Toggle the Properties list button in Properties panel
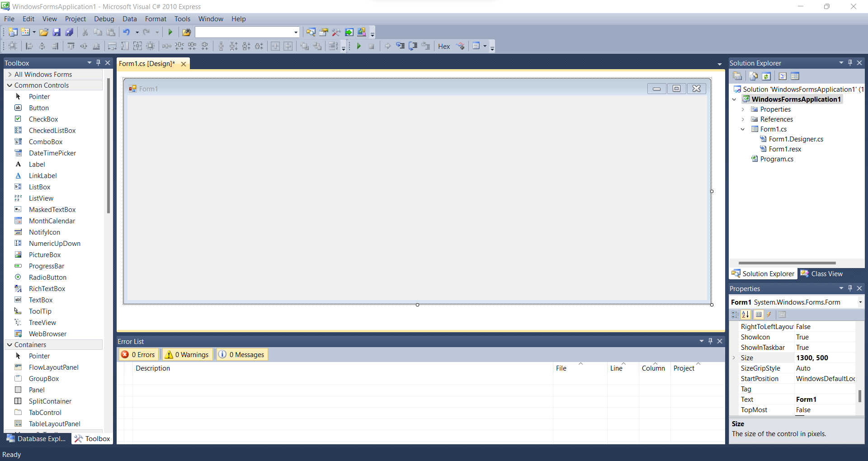 [759, 315]
